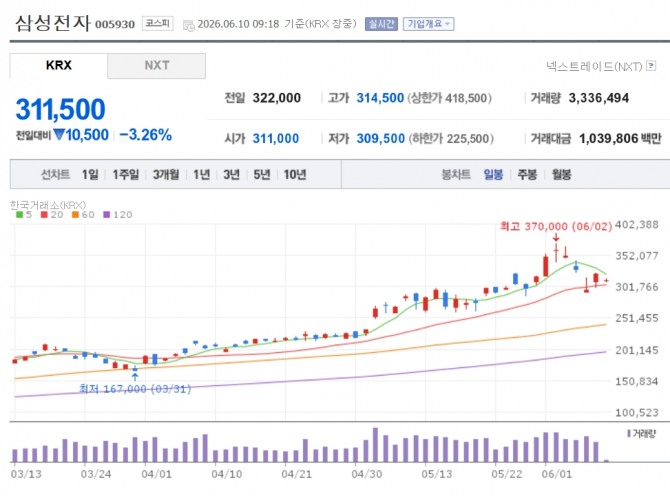Switch to the NXT tab
670x496 pixels.
[156, 65]
